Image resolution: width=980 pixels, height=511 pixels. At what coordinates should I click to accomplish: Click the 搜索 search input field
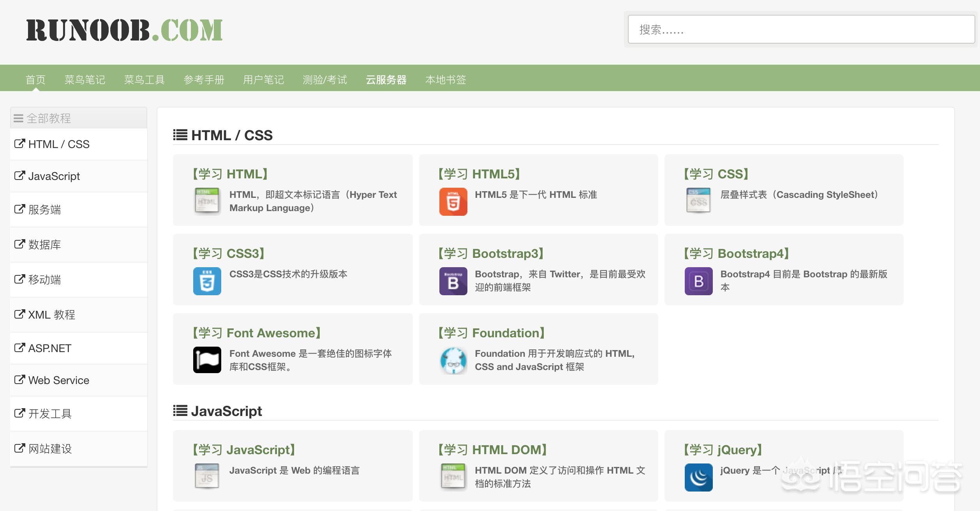click(801, 30)
